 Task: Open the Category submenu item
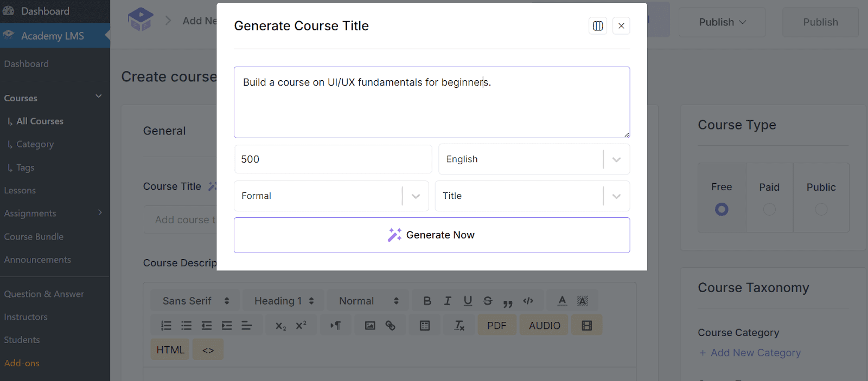click(35, 144)
